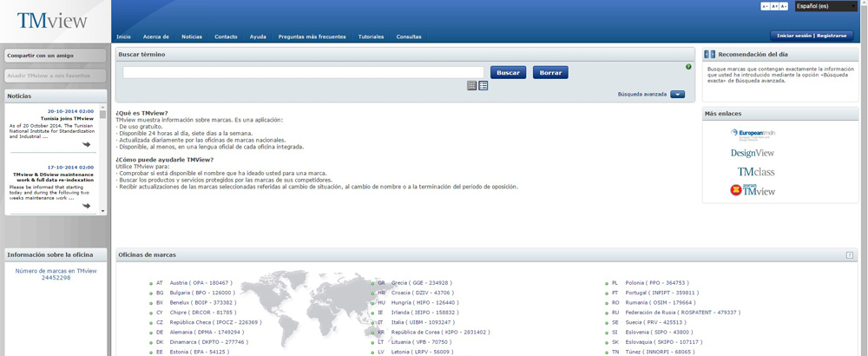This screenshot has width=868, height=356.
Task: Switch results to grid view icon
Action: [471, 85]
